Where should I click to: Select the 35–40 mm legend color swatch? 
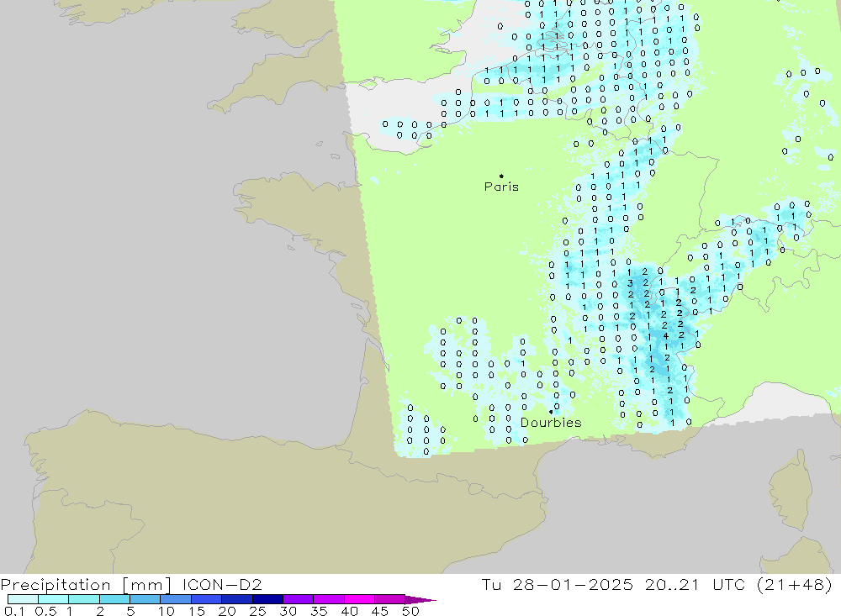click(329, 599)
